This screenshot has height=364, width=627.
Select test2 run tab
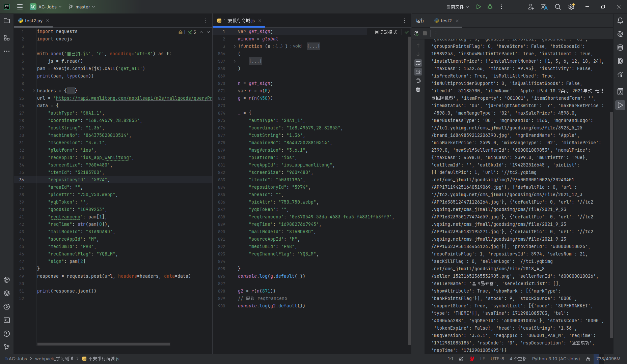[446, 21]
